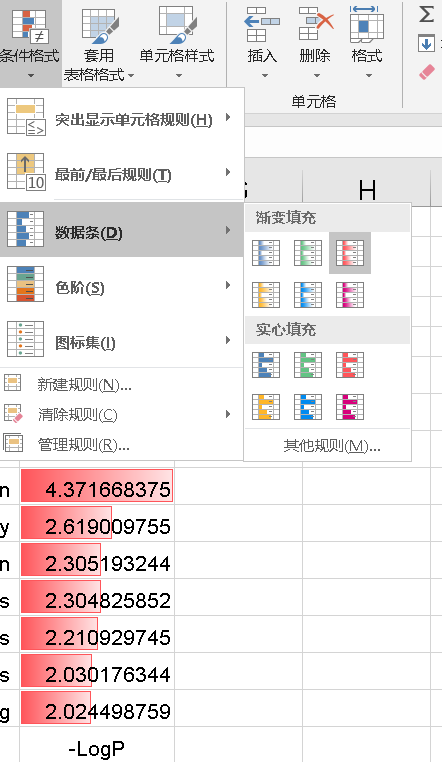The height and width of the screenshot is (762, 442).
Task: Select cell with value 2.030176344
Action: [x=97, y=671]
